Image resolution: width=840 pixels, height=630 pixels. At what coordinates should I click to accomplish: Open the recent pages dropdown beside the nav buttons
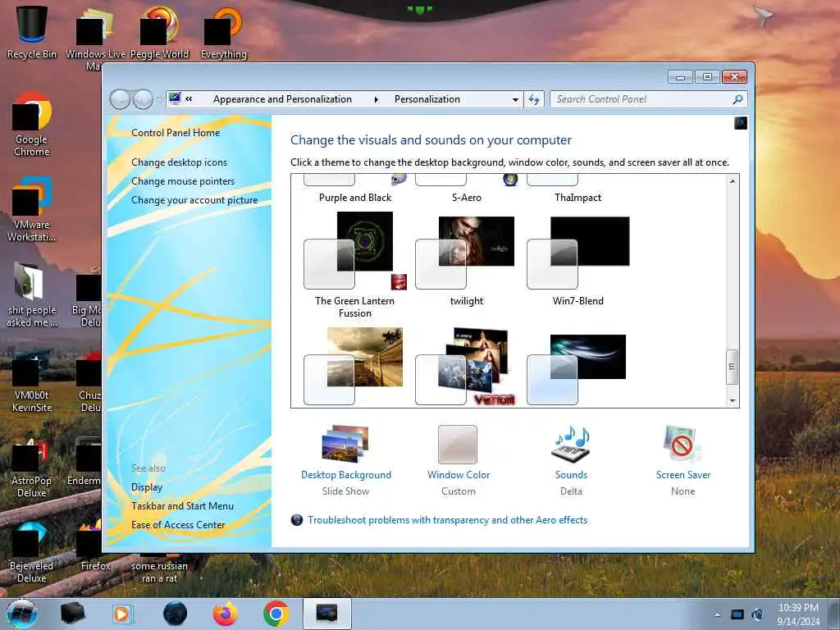click(158, 99)
